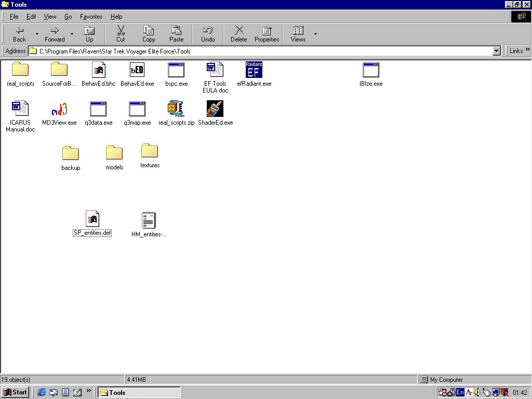
Task: Paste from clipboard into Tools folder
Action: (177, 34)
